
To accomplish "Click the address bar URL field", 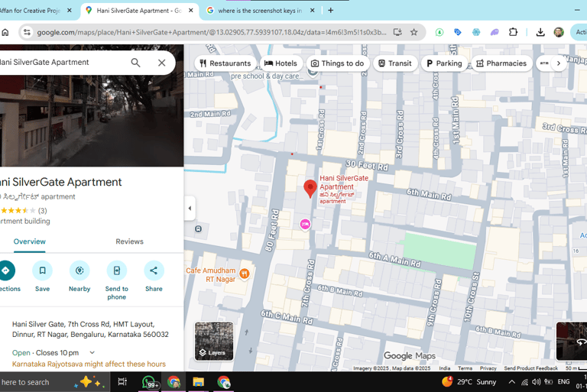I will click(212, 32).
